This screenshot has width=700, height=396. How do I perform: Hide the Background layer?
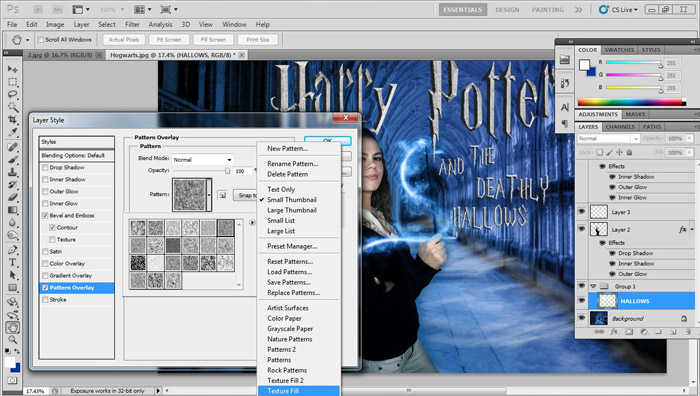582,318
